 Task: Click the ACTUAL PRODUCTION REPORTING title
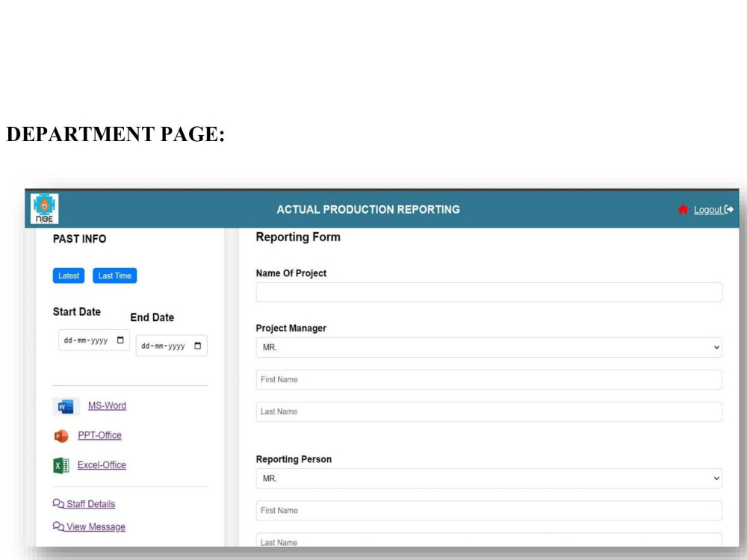368,210
